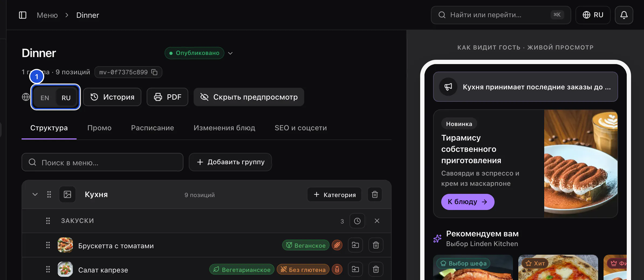Viewport: 644px width, 280px height.
Task: Delete Салат капрезе
Action: [x=376, y=269]
